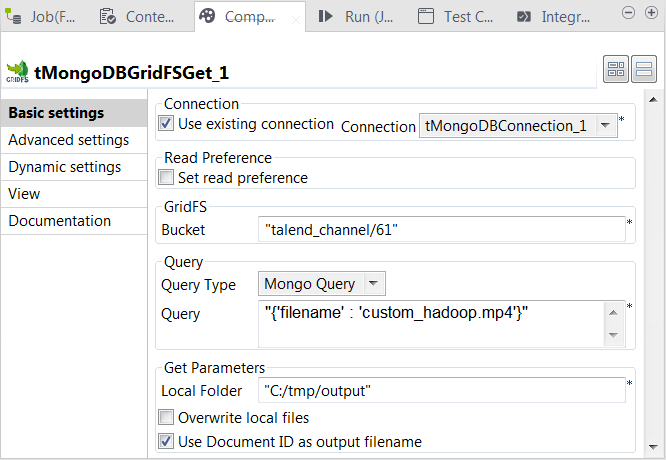Switch to table layout view icon
This screenshot has width=666, height=460.
tap(616, 70)
